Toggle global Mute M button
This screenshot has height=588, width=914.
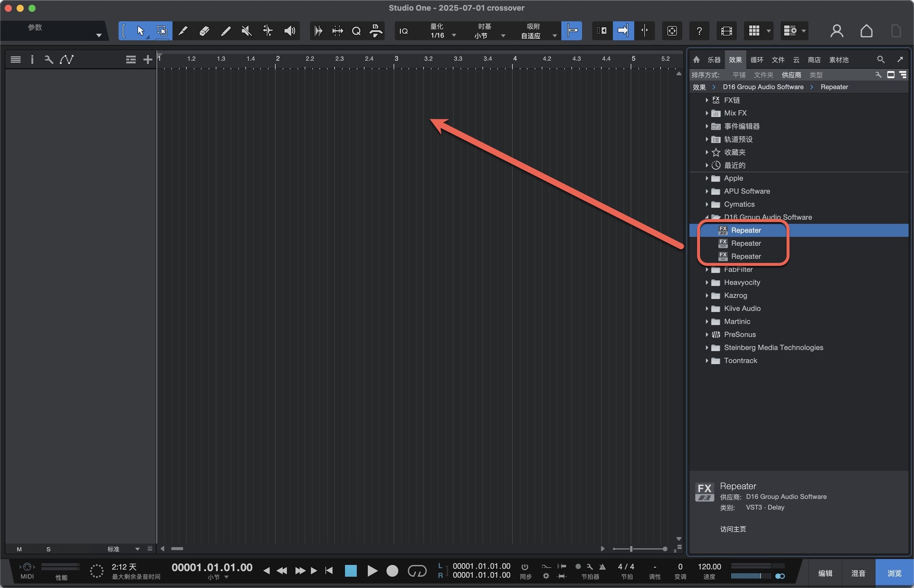pyautogui.click(x=19, y=549)
